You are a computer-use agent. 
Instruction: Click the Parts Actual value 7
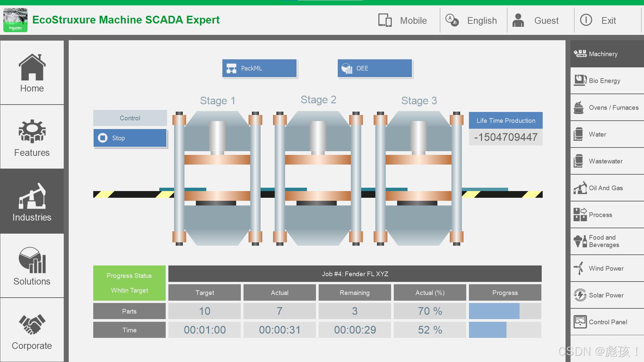tap(280, 311)
